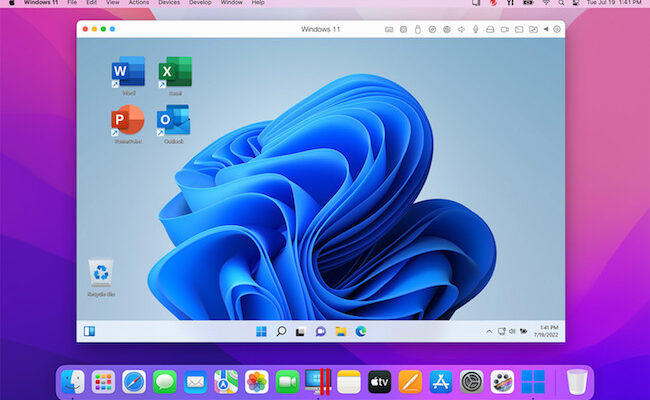The width and height of the screenshot is (650, 400).
Task: Open Photos from the Dock
Action: click(x=257, y=381)
